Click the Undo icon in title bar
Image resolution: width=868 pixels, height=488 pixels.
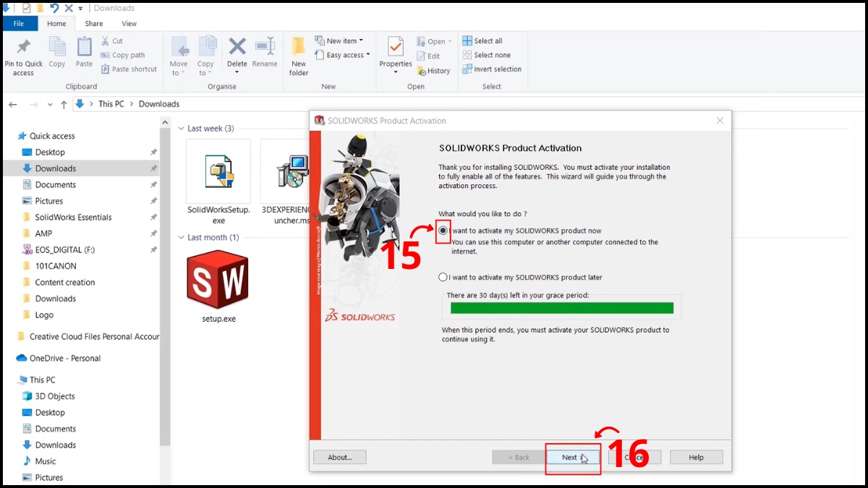(54, 8)
